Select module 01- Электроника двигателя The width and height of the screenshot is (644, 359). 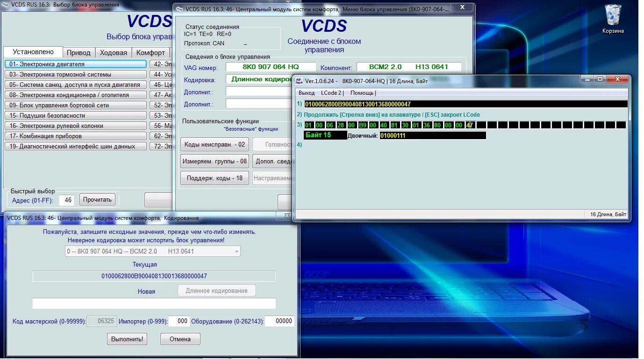tap(76, 64)
